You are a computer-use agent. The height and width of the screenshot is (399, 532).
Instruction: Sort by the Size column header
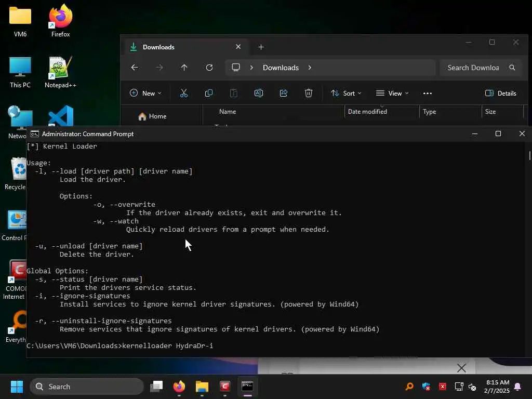coord(490,112)
